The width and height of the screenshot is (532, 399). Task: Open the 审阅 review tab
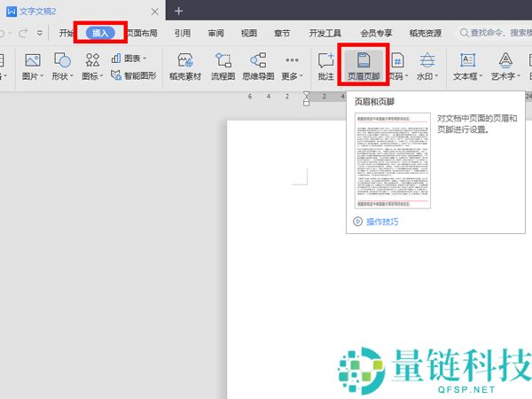215,33
